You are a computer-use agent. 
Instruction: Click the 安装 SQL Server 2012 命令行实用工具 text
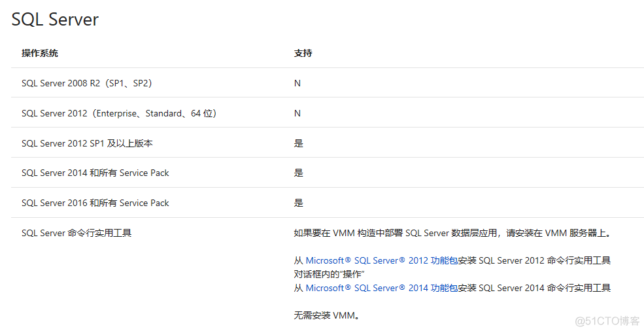534,260
